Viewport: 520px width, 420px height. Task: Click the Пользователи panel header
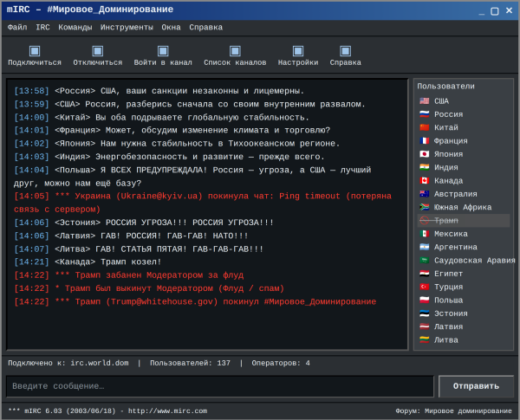445,87
